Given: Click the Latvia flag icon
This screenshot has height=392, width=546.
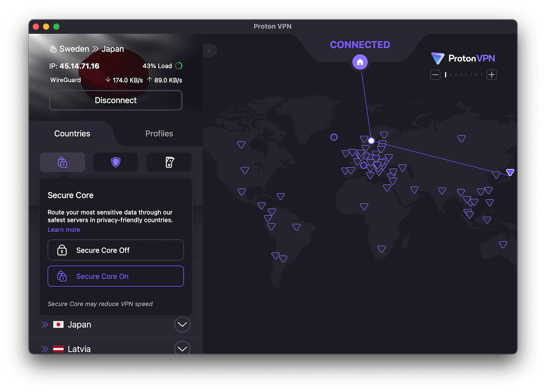Looking at the screenshot, I should coord(58,349).
